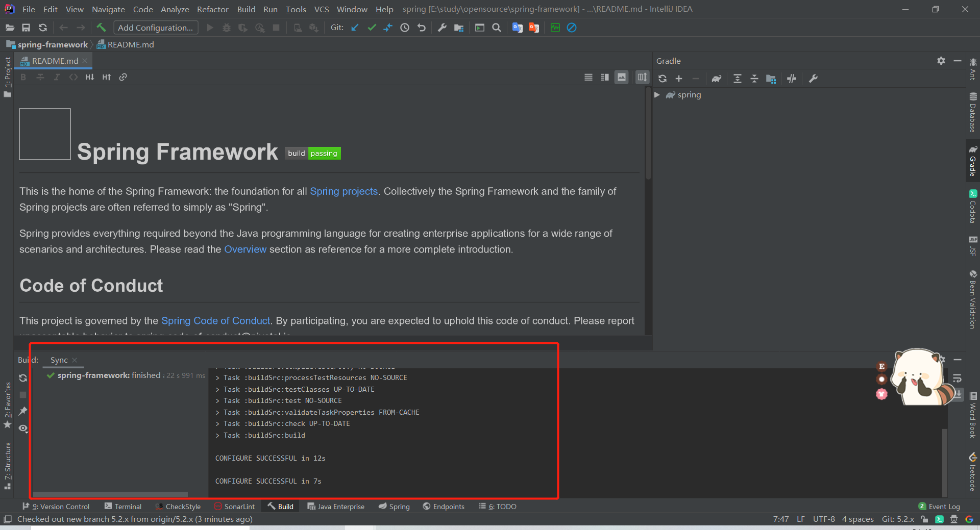Toggle tool window quick-access icon at bottom-left corner
Image resolution: width=980 pixels, height=530 pixels.
(7, 519)
